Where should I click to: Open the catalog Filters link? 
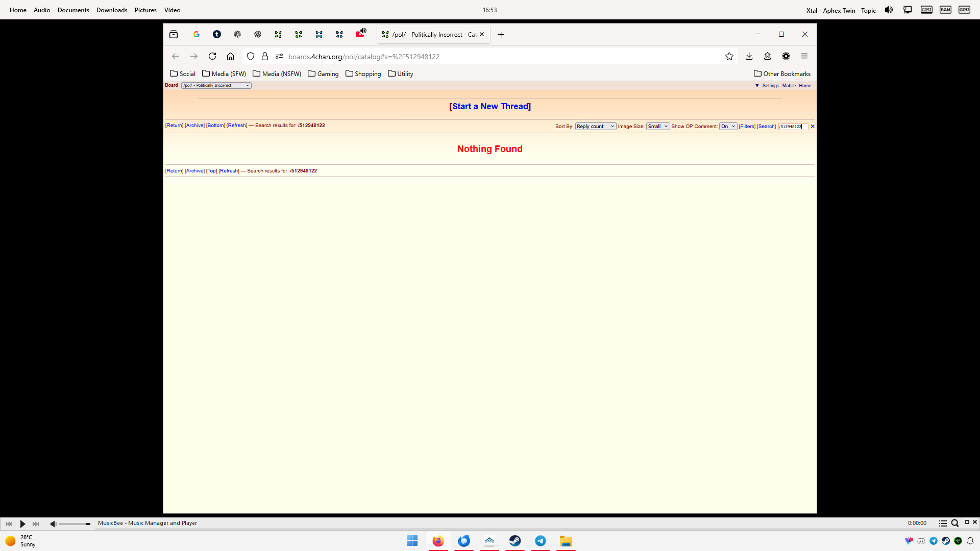pos(747,127)
